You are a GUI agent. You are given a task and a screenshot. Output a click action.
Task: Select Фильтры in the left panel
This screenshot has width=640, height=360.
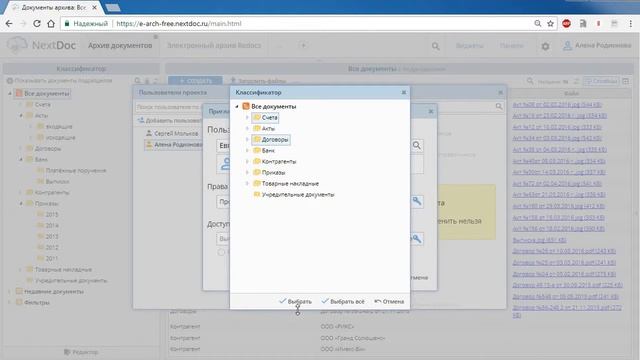point(33,302)
